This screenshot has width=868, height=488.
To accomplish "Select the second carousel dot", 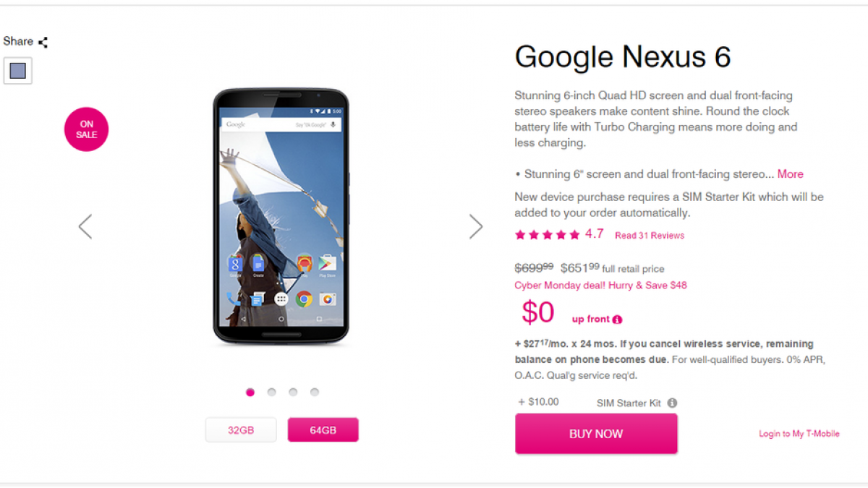I will coord(271,392).
